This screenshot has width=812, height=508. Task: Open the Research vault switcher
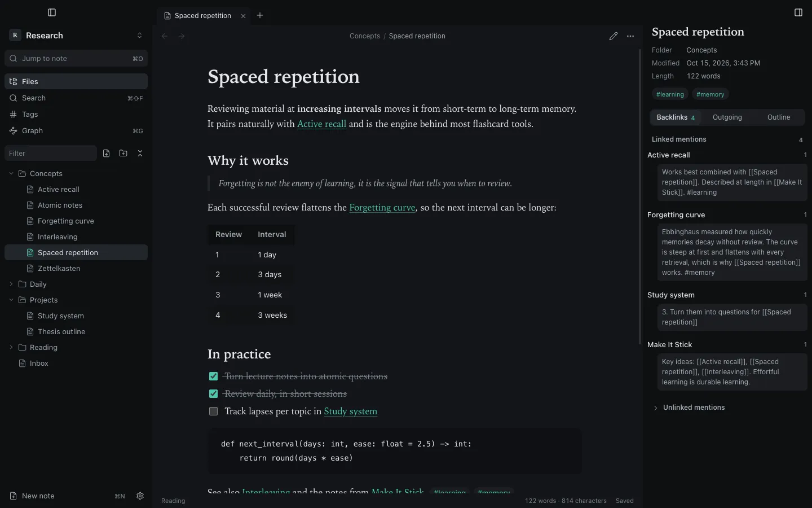point(76,35)
